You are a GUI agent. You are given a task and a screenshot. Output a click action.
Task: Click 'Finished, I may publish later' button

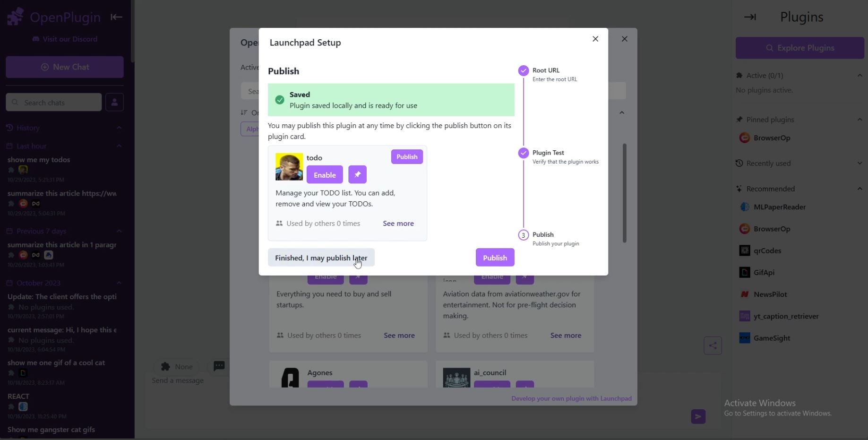click(x=321, y=258)
